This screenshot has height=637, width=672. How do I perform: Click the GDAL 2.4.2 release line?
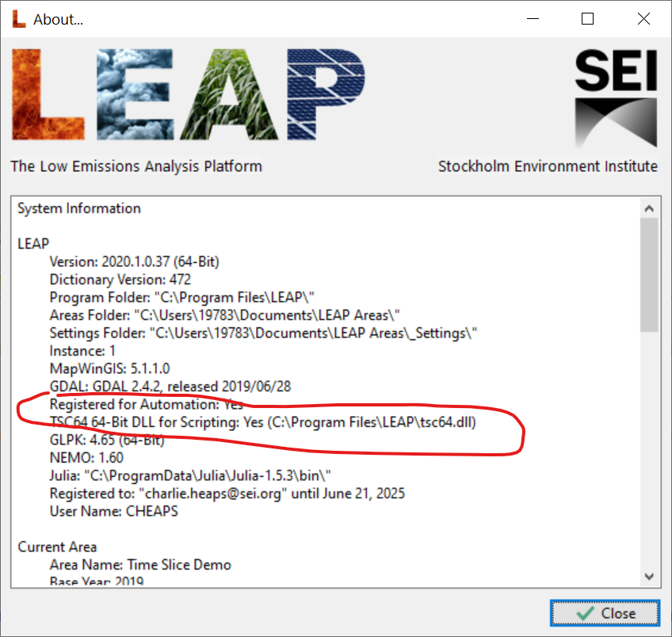(x=170, y=387)
